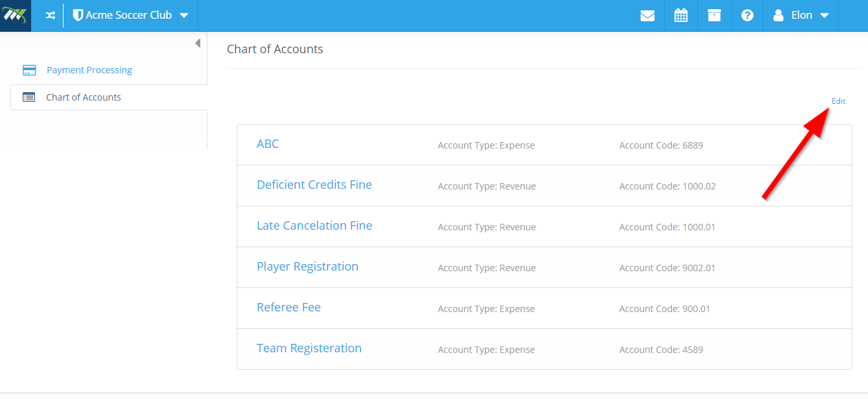Click 'Account Type: Revenue' in Late Cancelation Fine row

[x=487, y=227]
